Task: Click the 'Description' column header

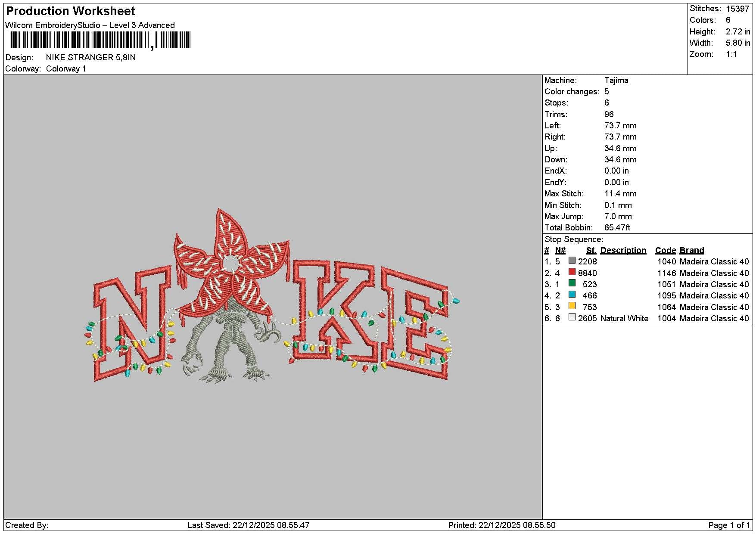Action: point(623,251)
